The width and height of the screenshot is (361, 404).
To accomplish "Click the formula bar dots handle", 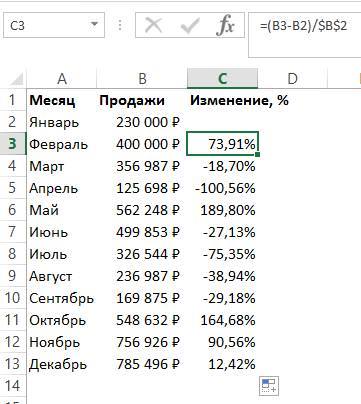I will (120, 25).
